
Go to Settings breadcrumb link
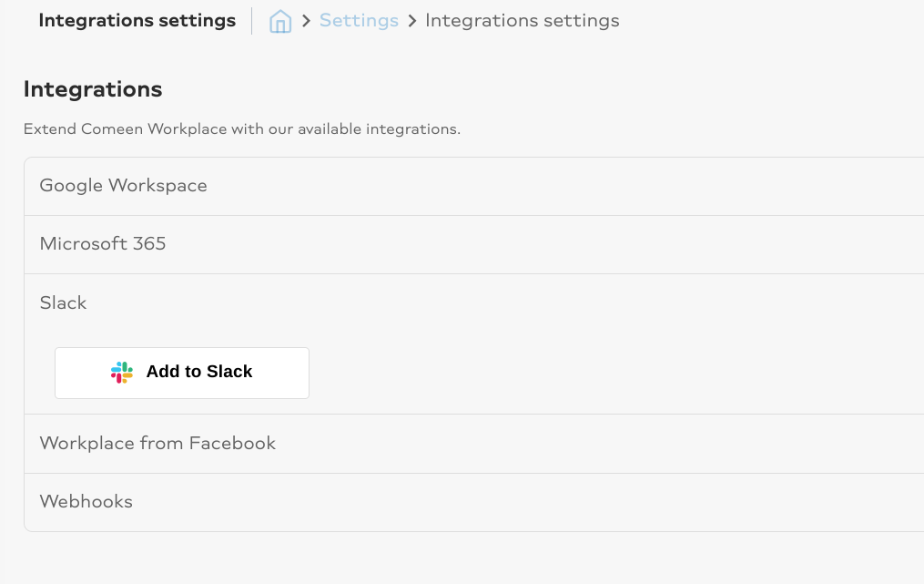[359, 21]
